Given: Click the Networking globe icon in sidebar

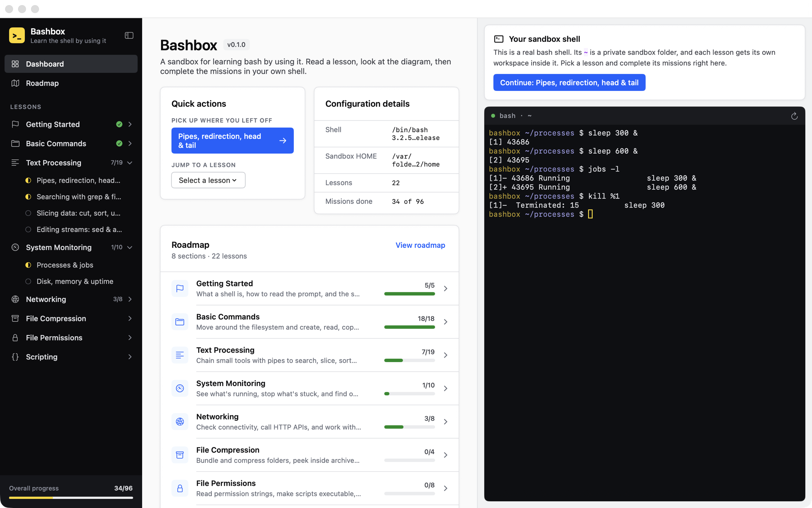Looking at the screenshot, I should click(x=15, y=299).
